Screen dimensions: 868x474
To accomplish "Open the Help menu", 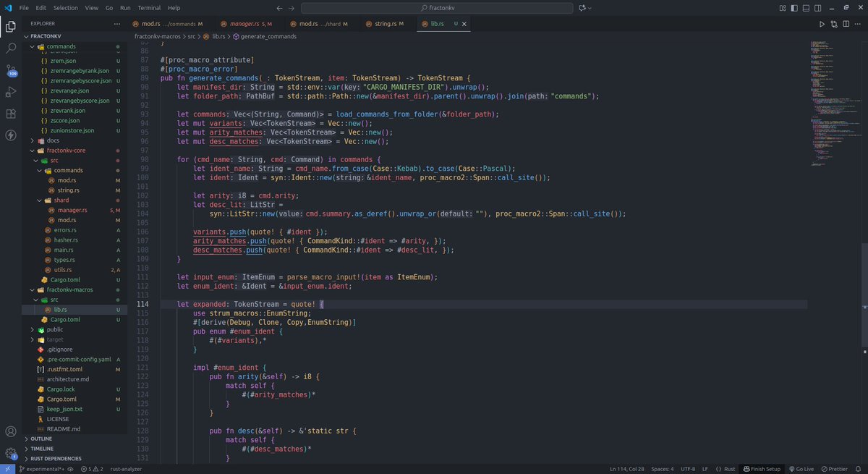I will 174,7.
